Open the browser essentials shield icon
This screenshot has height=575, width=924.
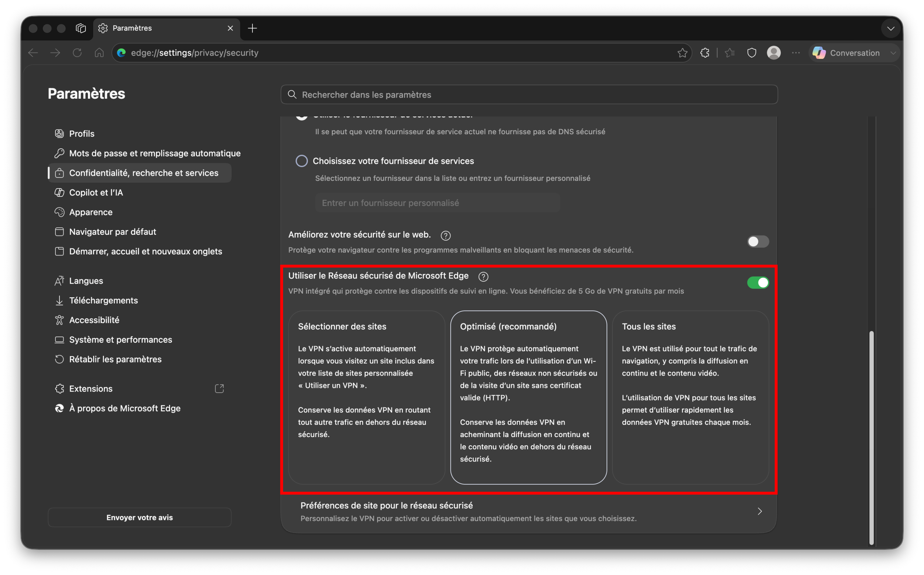[751, 53]
